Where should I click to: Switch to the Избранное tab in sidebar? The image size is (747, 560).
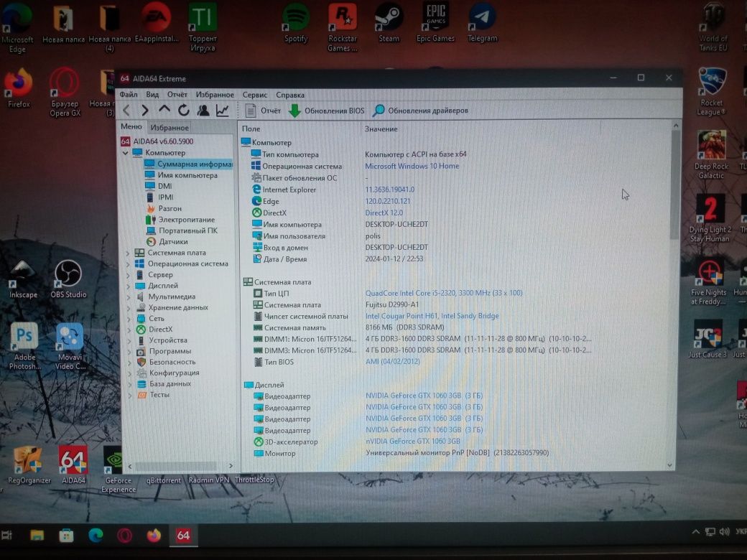point(170,127)
